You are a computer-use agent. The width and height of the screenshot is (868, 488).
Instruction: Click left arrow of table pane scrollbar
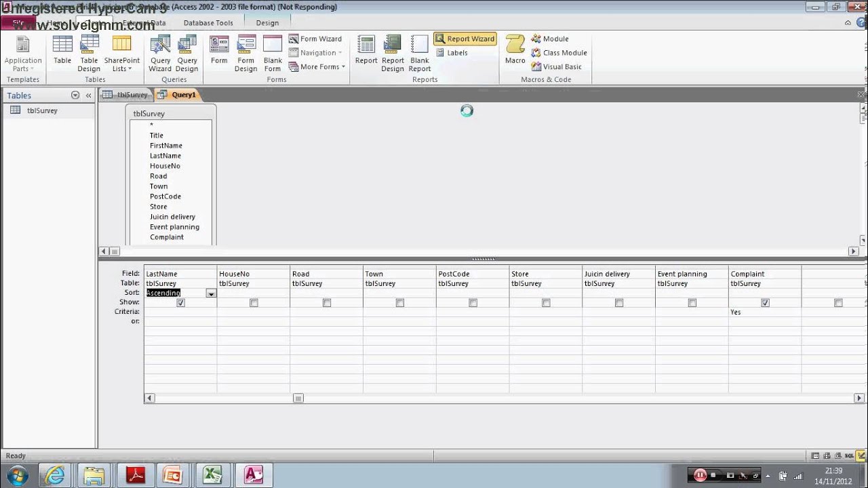tap(104, 251)
